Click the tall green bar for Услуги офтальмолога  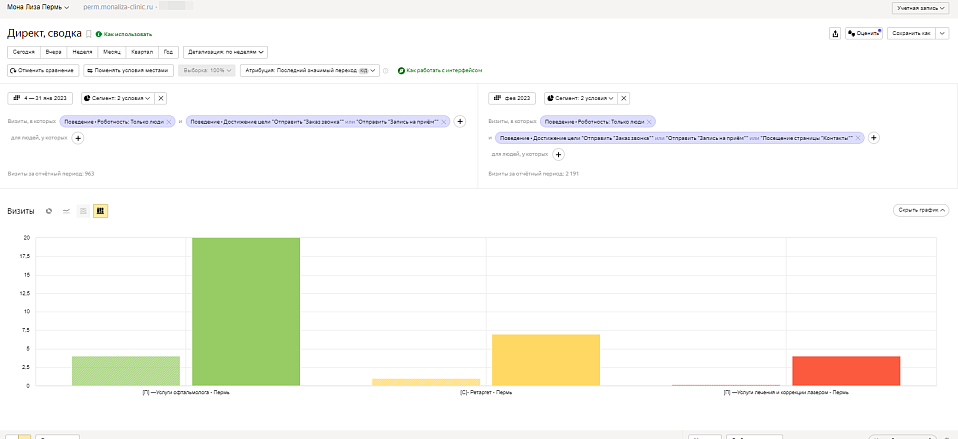[246, 311]
